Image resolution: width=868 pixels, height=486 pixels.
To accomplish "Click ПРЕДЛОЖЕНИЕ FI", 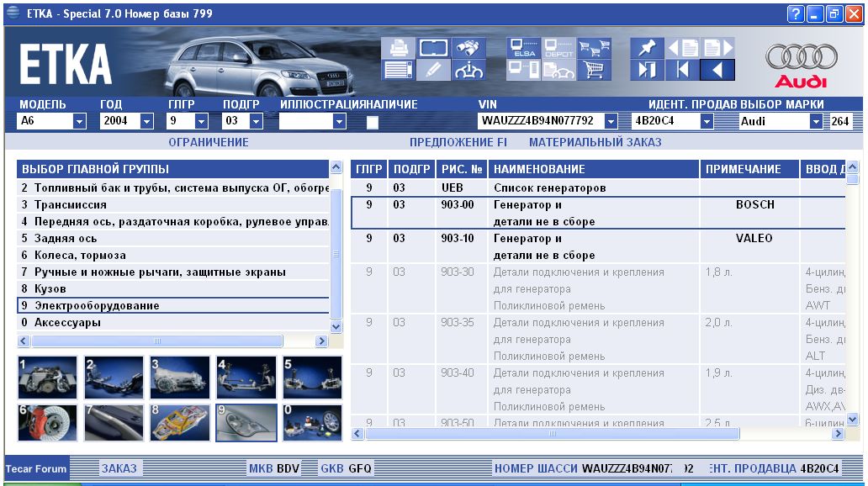I will point(458,142).
